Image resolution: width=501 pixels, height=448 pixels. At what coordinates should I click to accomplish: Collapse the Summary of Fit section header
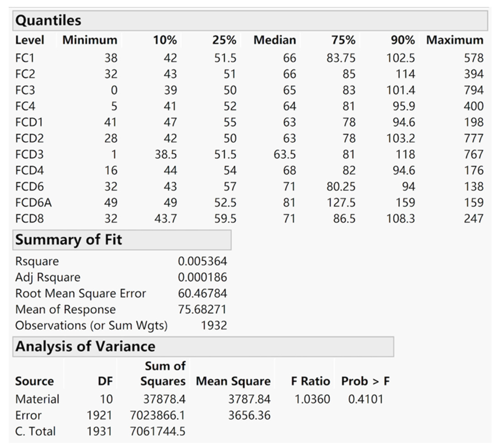(69, 240)
